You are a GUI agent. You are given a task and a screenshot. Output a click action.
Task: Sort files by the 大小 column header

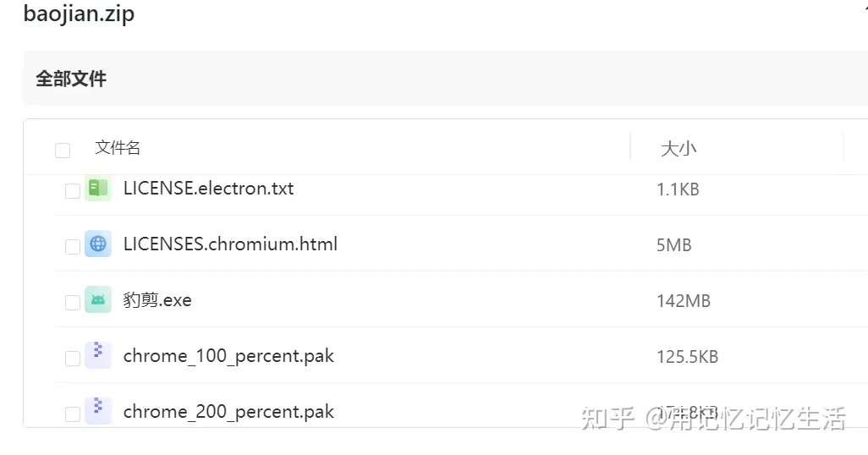pos(678,149)
